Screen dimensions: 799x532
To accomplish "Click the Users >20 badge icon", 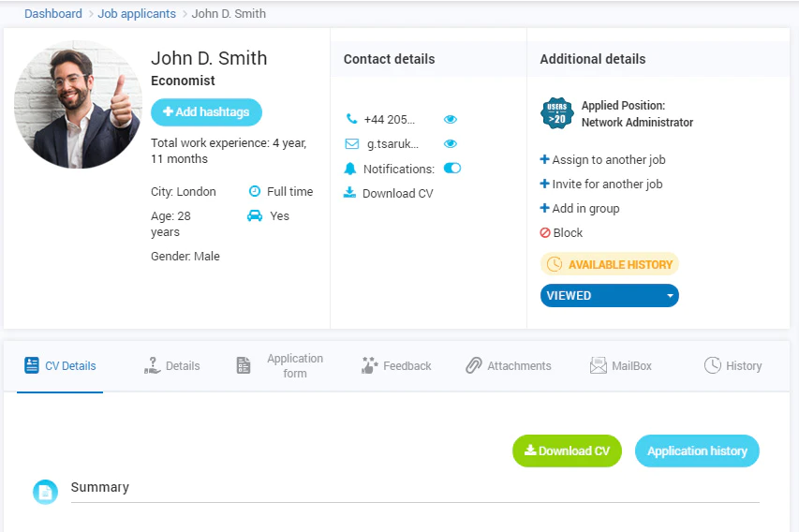I will point(556,113).
